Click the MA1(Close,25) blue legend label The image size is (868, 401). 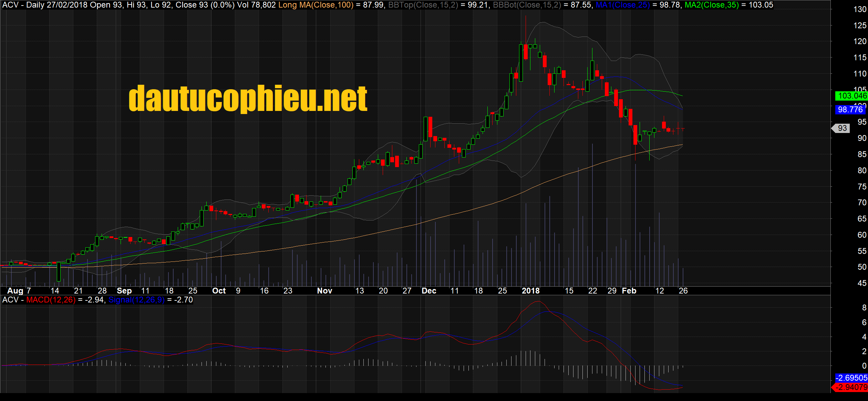(623, 5)
